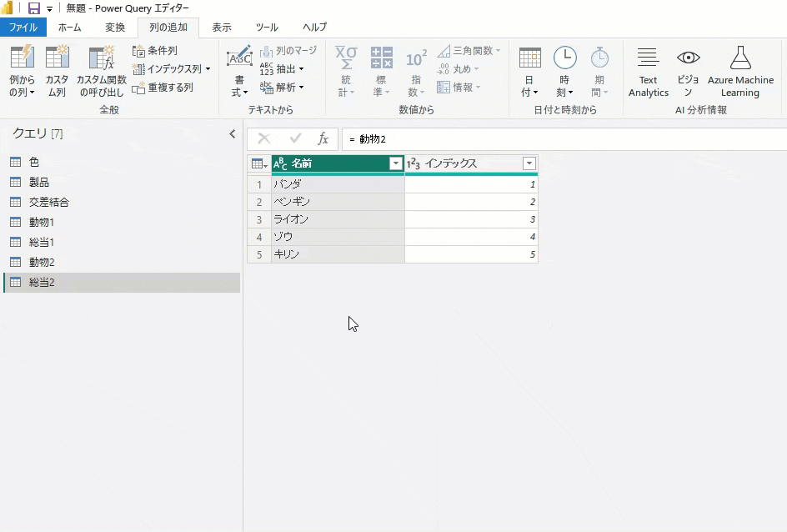787x532 pixels.
Task: Switch to the Tools (ツール) tab
Action: point(267,28)
